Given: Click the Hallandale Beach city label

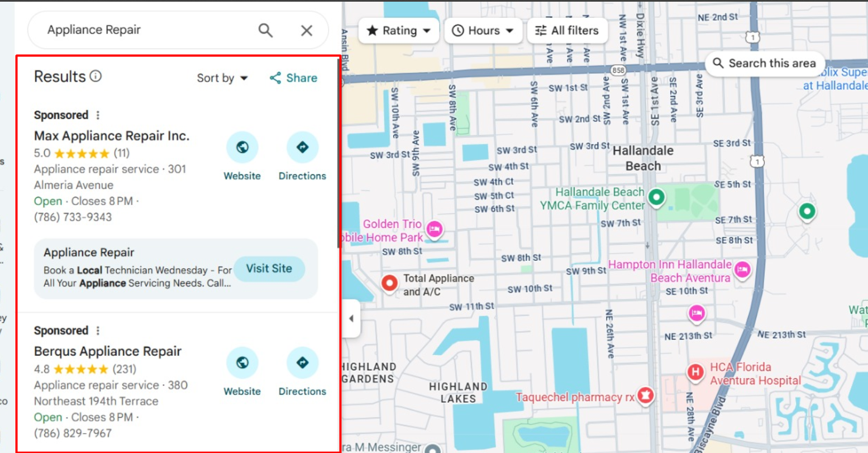Looking at the screenshot, I should [x=643, y=158].
